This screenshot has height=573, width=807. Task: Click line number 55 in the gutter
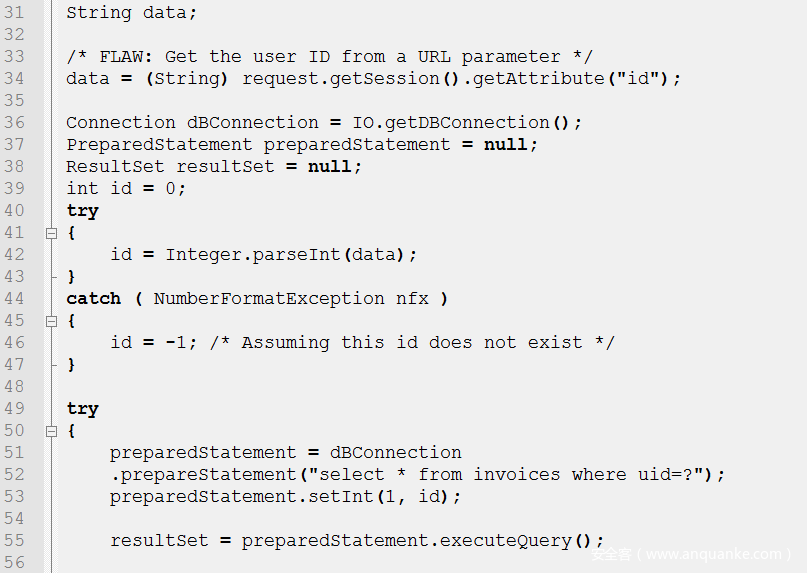[x=14, y=541]
